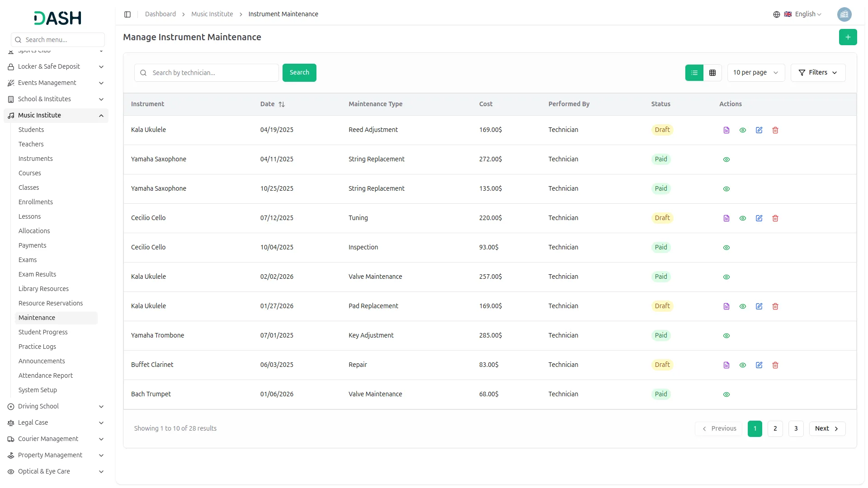The width and height of the screenshot is (868, 488).
Task: Click the green plus add maintenance button
Action: pyautogui.click(x=848, y=37)
